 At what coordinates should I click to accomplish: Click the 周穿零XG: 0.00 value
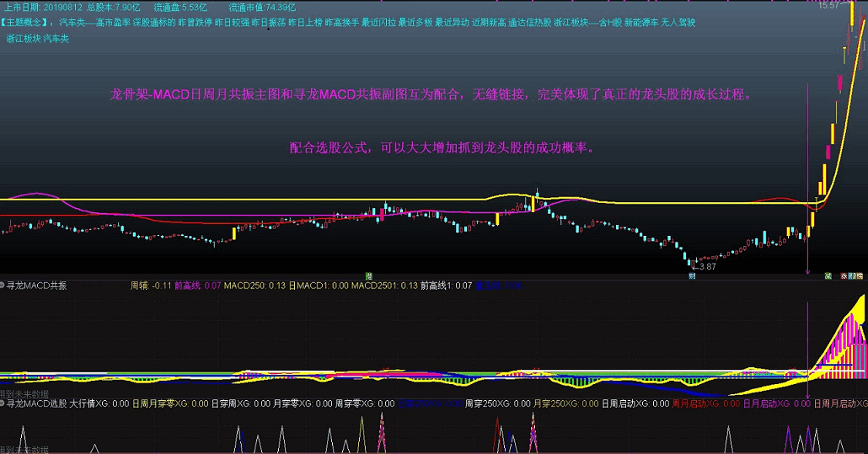pos(365,404)
